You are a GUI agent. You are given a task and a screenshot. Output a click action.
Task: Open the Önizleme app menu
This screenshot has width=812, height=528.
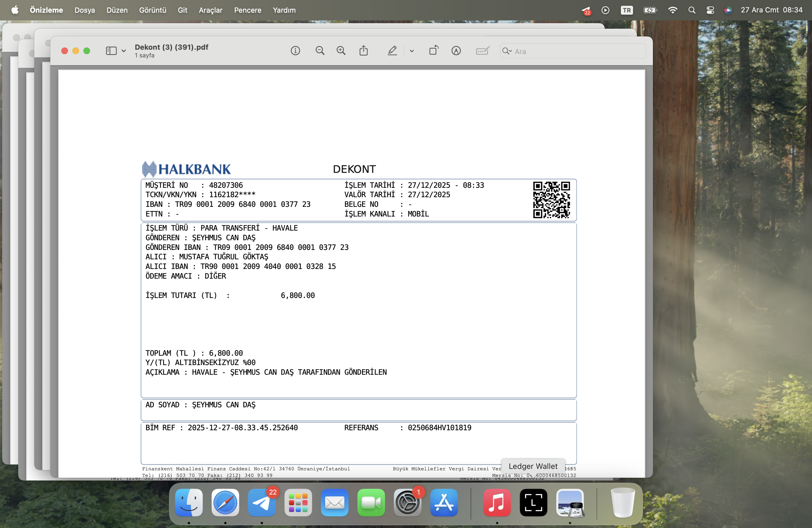[46, 10]
